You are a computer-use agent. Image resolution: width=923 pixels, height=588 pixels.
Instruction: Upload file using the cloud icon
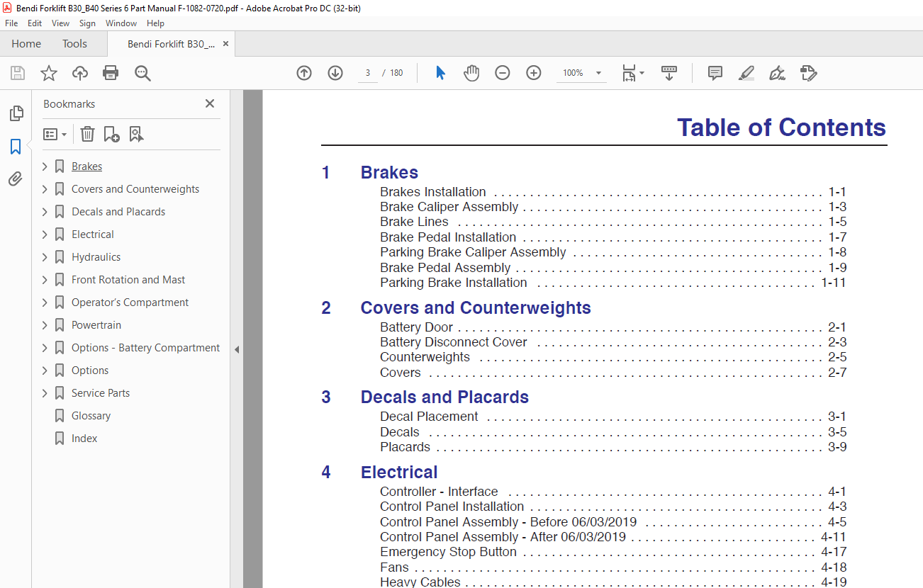tap(80, 73)
